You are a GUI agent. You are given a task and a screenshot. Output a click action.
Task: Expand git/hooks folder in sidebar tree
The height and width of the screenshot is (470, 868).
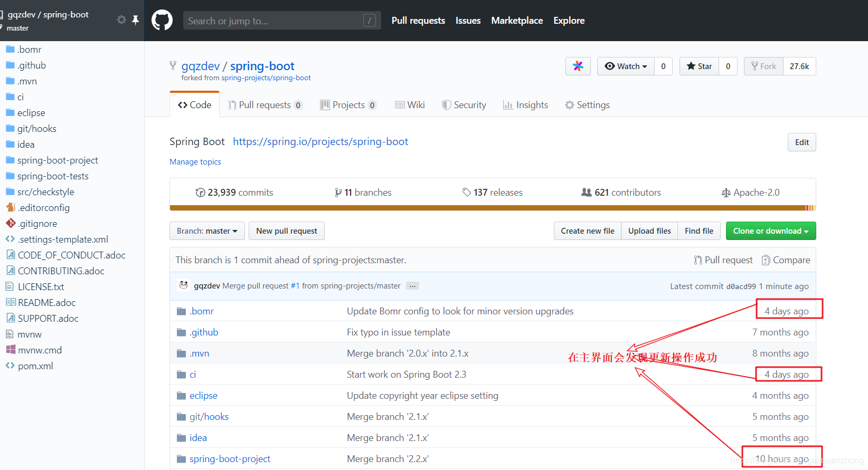(x=36, y=129)
